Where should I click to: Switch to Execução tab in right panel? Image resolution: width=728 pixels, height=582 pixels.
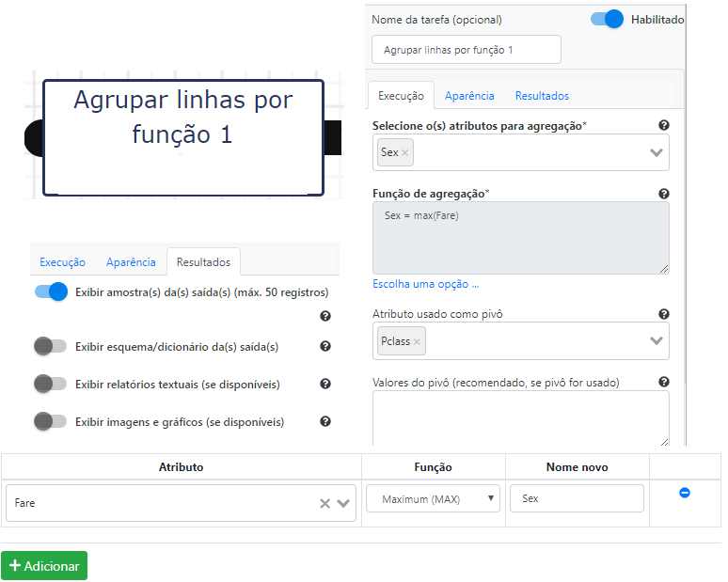pyautogui.click(x=401, y=96)
